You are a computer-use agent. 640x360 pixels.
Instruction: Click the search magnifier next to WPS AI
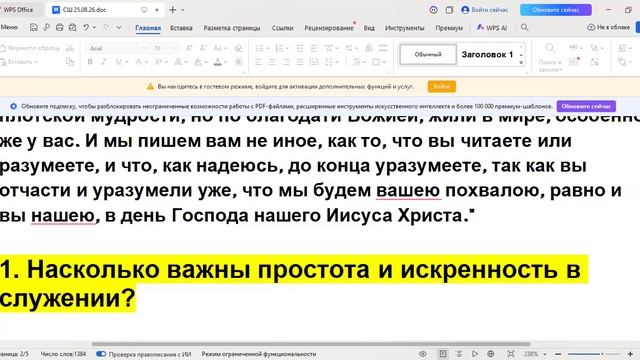pos(524,27)
